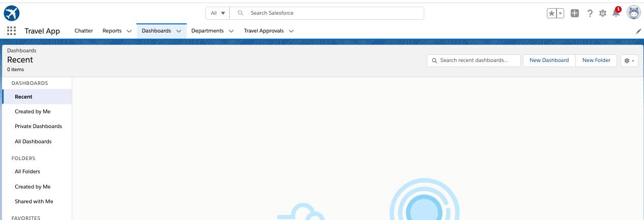This screenshot has width=644, height=220.
Task: Open Global Actions plus icon
Action: pyautogui.click(x=575, y=13)
